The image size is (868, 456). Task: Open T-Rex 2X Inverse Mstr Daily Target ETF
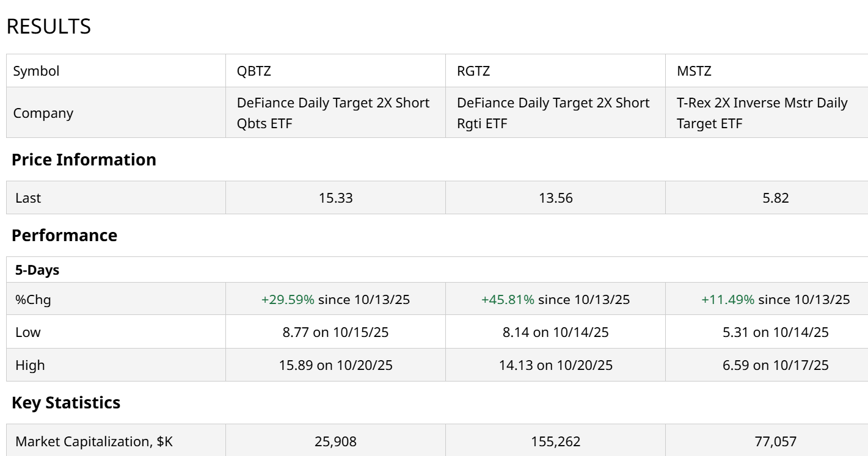coord(762,113)
